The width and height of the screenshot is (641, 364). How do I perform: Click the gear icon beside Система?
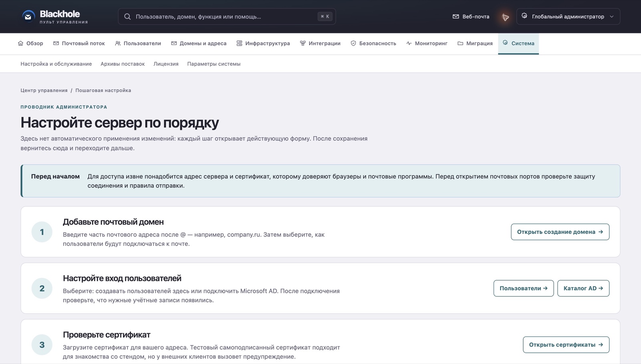pos(505,42)
